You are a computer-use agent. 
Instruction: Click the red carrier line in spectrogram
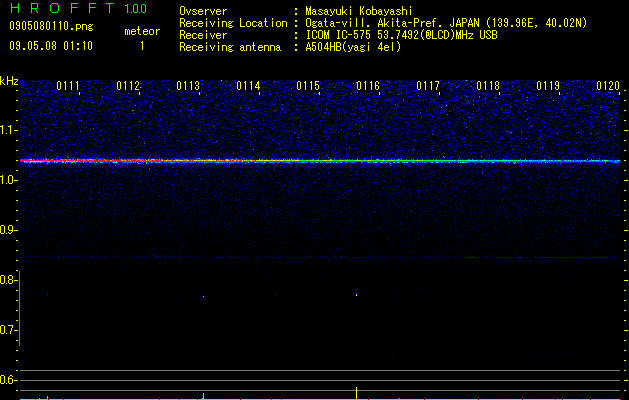(320, 161)
